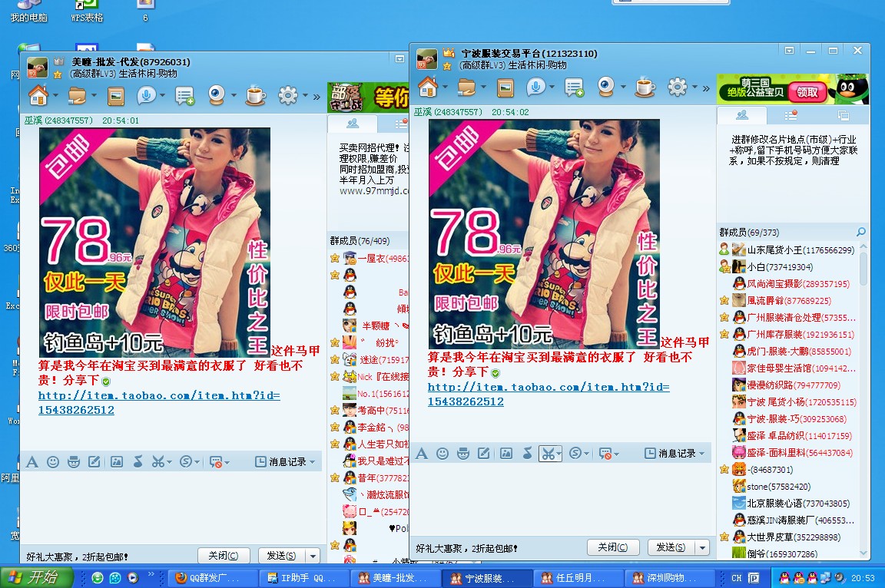
Task: Click the group home icon in 美瞳-批发-代发 toolbar
Action: pyautogui.click(x=38, y=96)
